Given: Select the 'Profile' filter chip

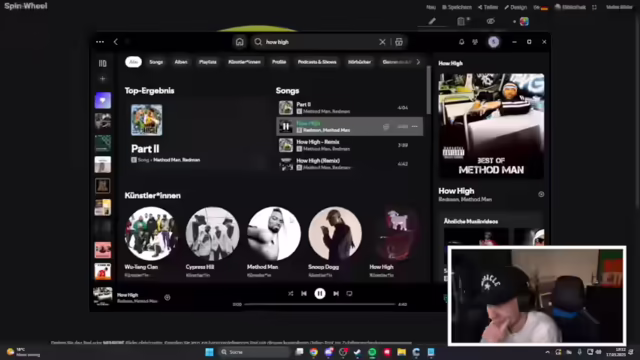Looking at the screenshot, I should coord(279,62).
